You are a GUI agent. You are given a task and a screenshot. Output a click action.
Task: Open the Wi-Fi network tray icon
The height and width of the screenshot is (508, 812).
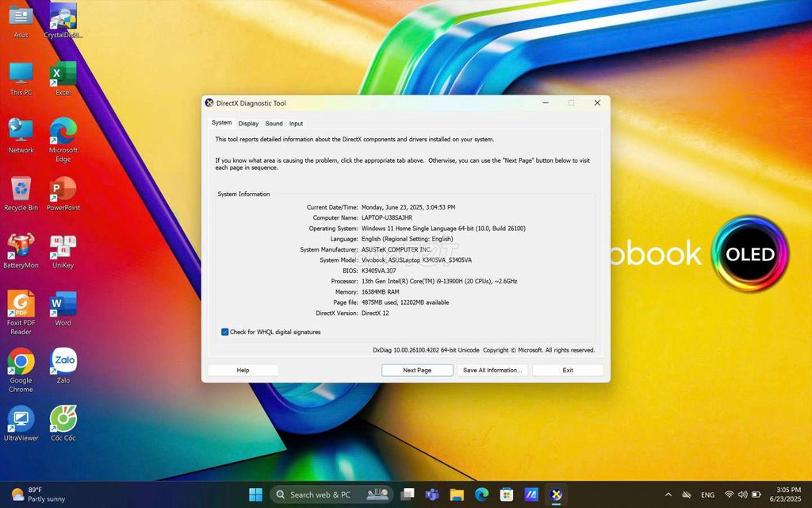729,495
